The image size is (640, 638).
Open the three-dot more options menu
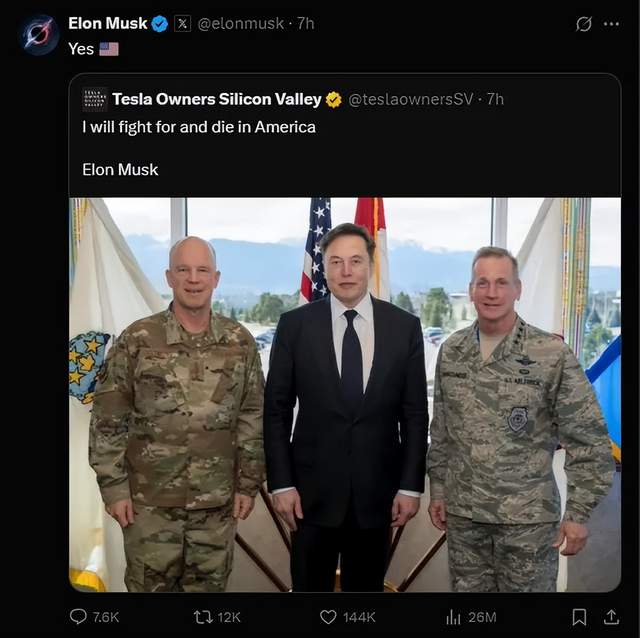611,24
